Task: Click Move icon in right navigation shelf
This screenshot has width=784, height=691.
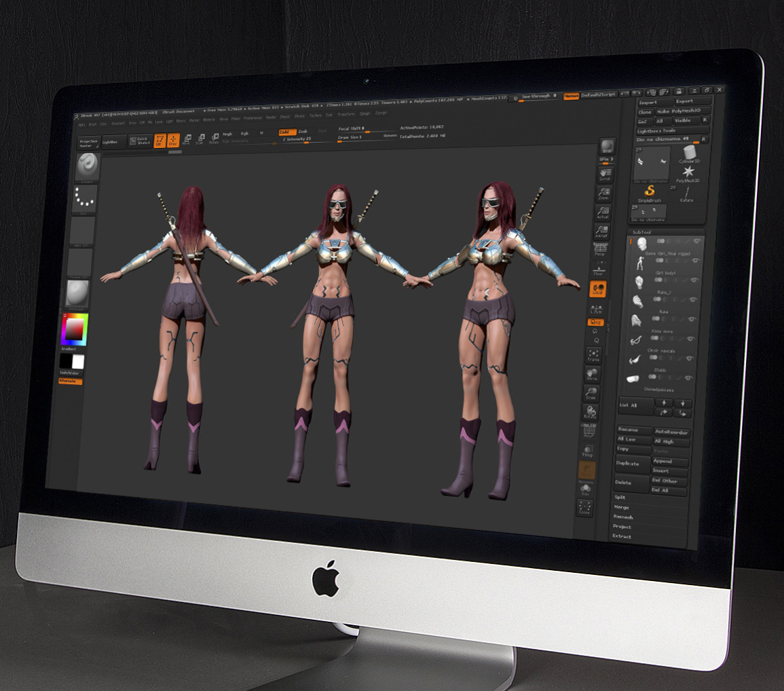Action: pyautogui.click(x=592, y=375)
